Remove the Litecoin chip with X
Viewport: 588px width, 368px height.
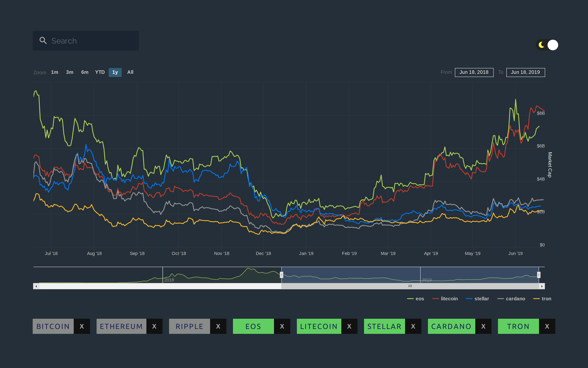[349, 326]
